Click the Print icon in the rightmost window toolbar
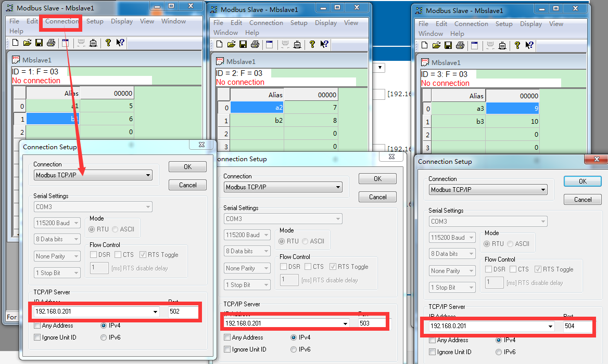Image resolution: width=608 pixels, height=364 pixels. click(x=460, y=46)
